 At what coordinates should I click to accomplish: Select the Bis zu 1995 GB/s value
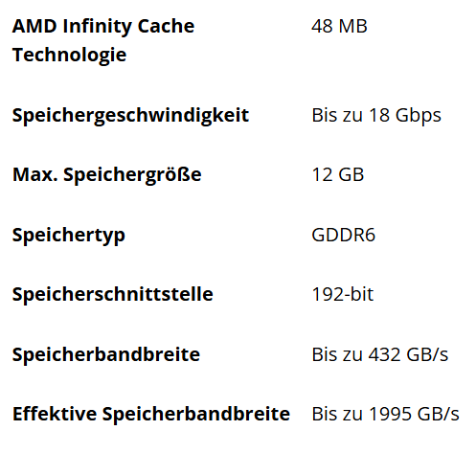(x=385, y=414)
